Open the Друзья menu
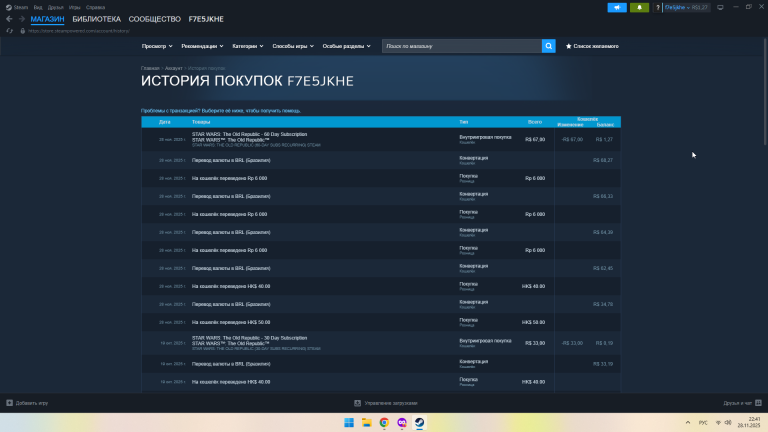The width and height of the screenshot is (768, 432). pos(55,7)
